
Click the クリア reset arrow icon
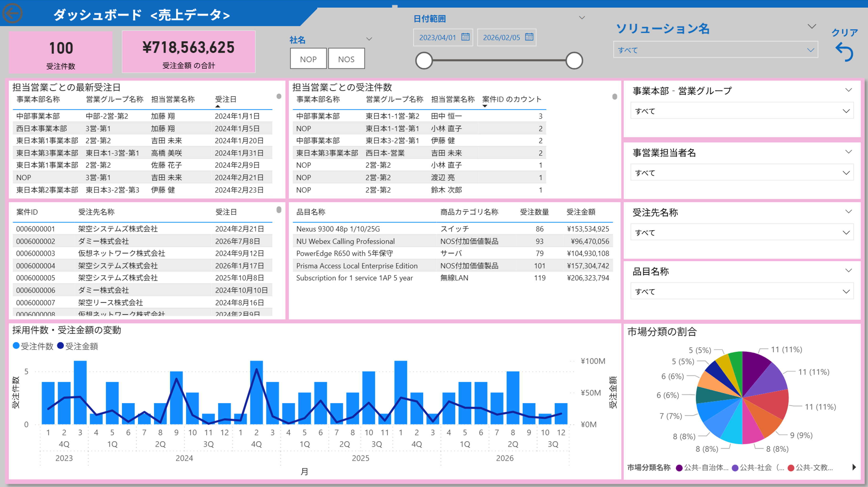pos(844,52)
